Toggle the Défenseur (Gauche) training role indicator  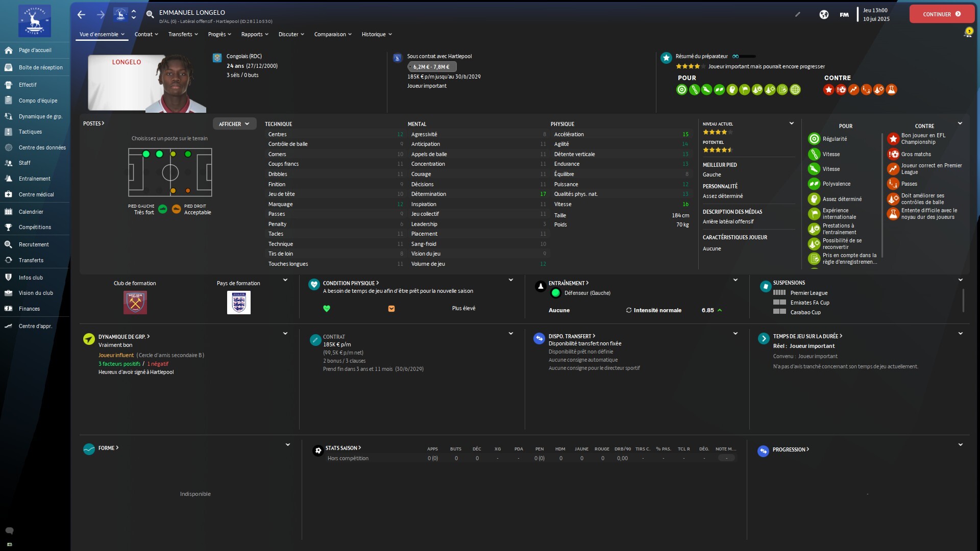coord(556,293)
